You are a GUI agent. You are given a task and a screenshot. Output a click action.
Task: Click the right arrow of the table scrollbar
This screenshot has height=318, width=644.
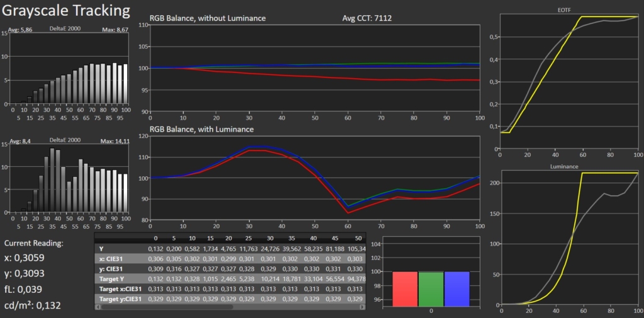[x=362, y=307]
